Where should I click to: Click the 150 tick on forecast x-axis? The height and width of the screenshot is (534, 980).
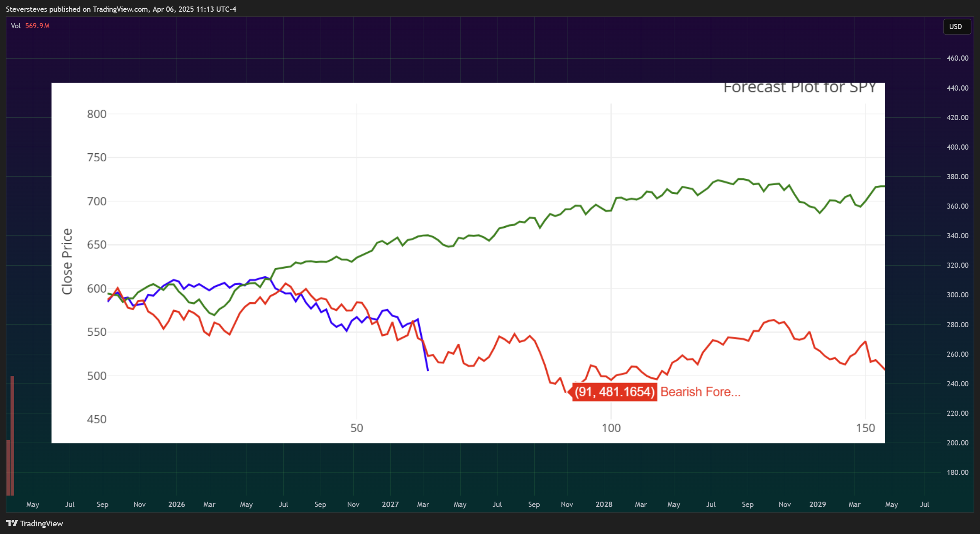point(865,428)
